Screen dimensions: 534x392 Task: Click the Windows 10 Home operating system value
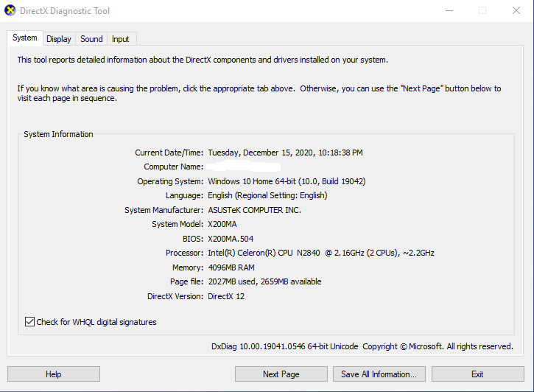287,181
